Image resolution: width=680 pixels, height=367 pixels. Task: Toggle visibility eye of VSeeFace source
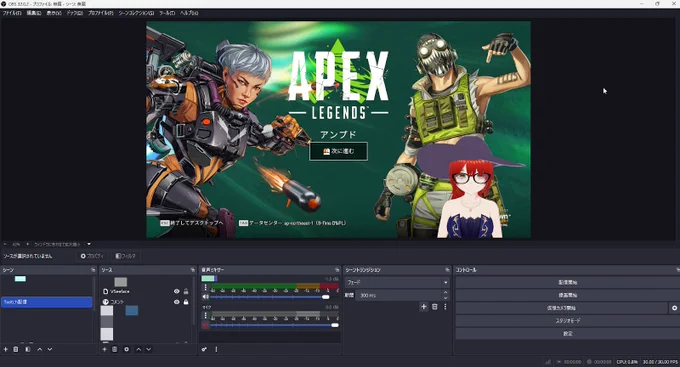click(x=177, y=292)
